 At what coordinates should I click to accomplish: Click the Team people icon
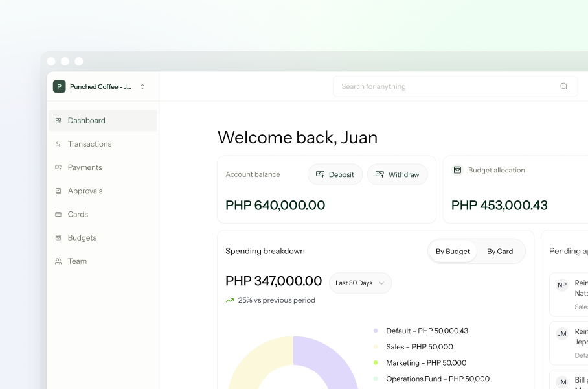tap(58, 261)
